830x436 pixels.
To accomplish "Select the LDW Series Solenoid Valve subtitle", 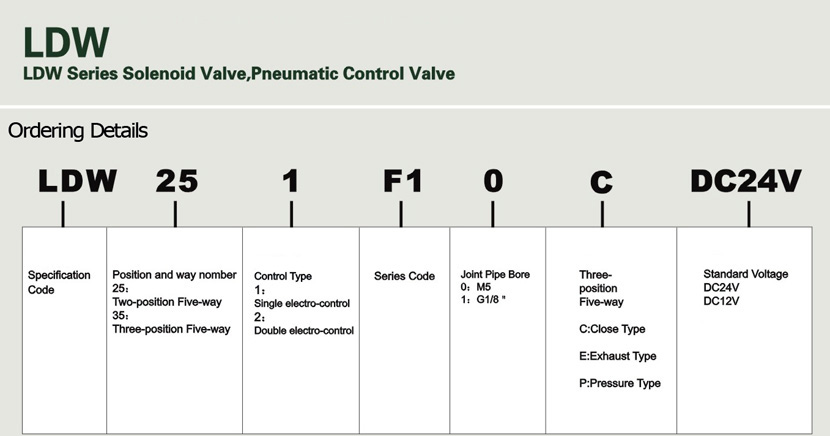I will [x=239, y=74].
